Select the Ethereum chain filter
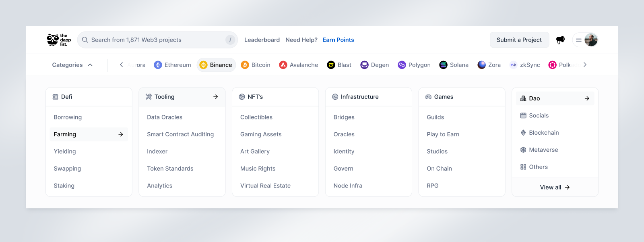 tap(172, 65)
